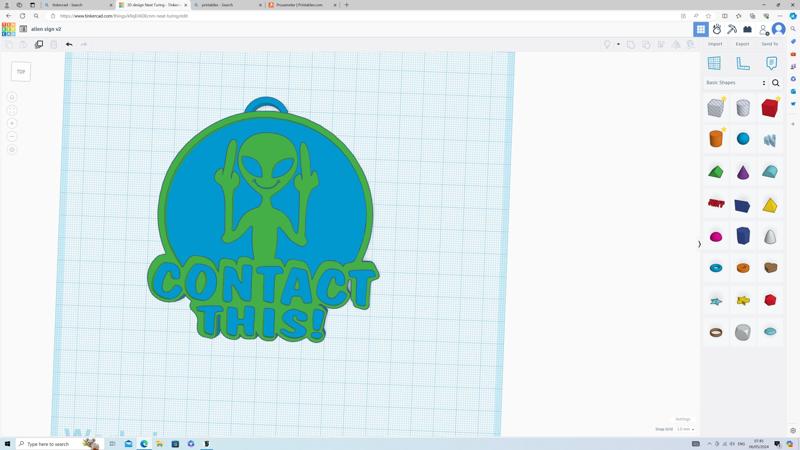Click the Duplicate and repeat tool

click(39, 44)
